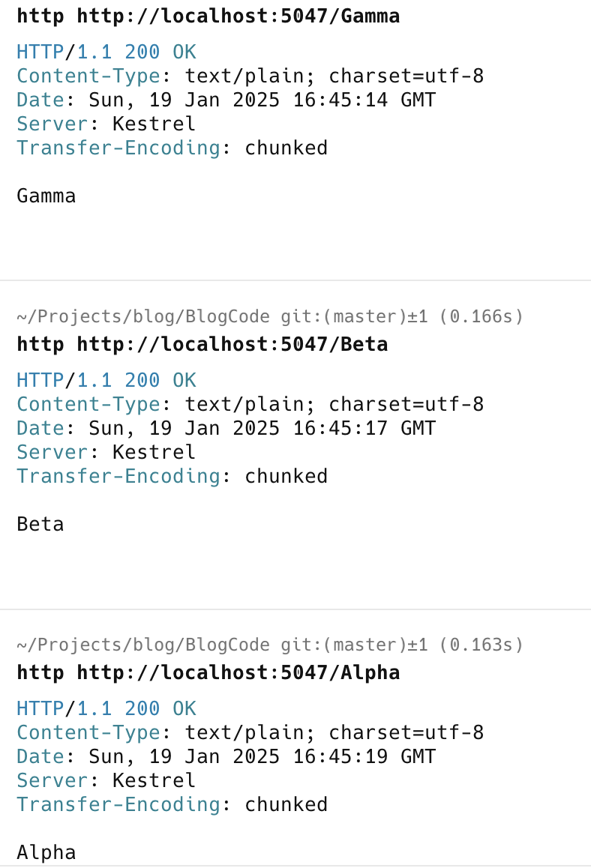Select the Content-Type header in Gamma response
591x868 pixels.
click(x=250, y=76)
